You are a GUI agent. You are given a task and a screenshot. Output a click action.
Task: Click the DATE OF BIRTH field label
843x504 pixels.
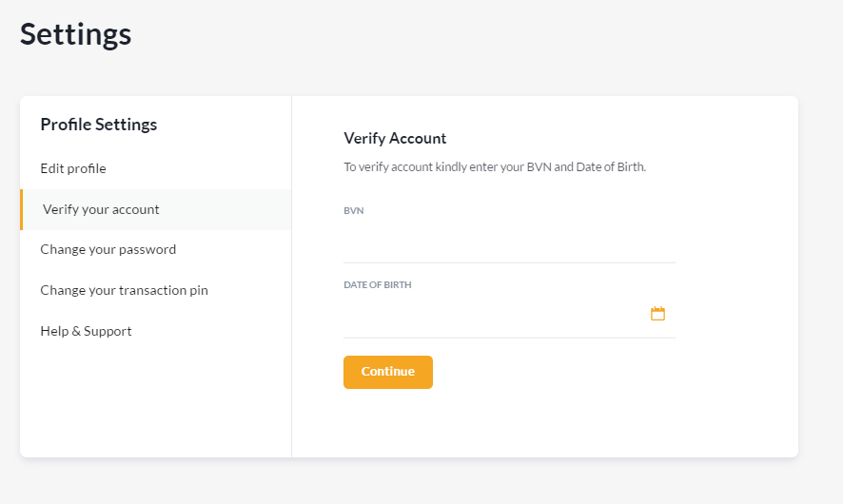(x=378, y=284)
